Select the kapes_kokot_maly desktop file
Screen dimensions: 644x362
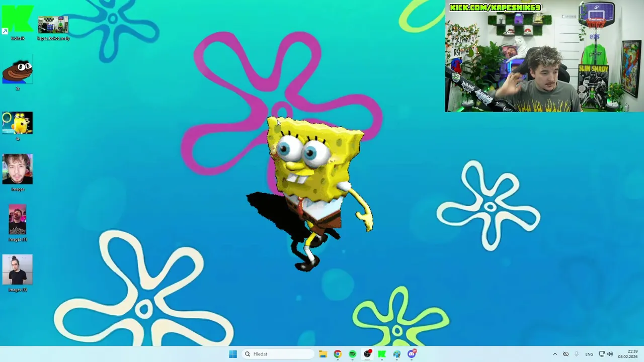point(53,28)
